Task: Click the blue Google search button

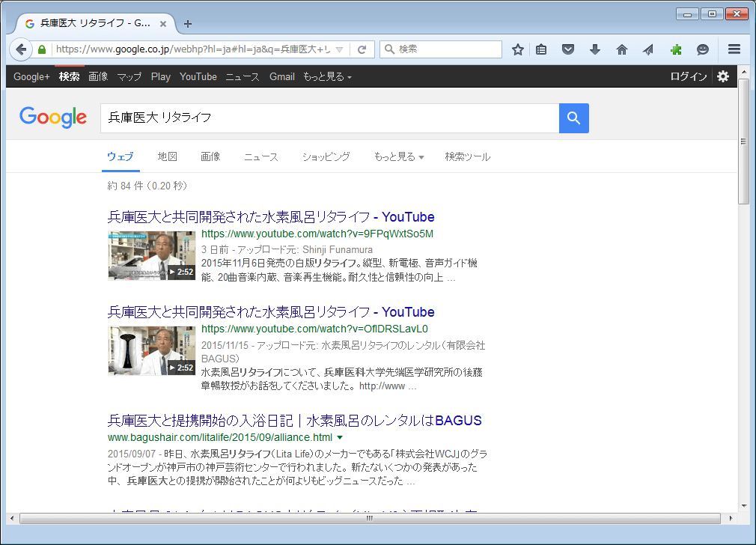Action: pos(574,118)
